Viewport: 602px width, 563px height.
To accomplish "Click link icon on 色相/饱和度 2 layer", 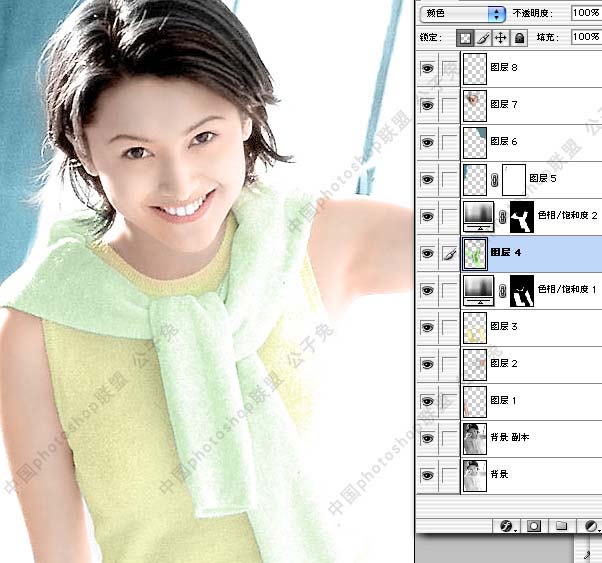I will pyautogui.click(x=500, y=216).
